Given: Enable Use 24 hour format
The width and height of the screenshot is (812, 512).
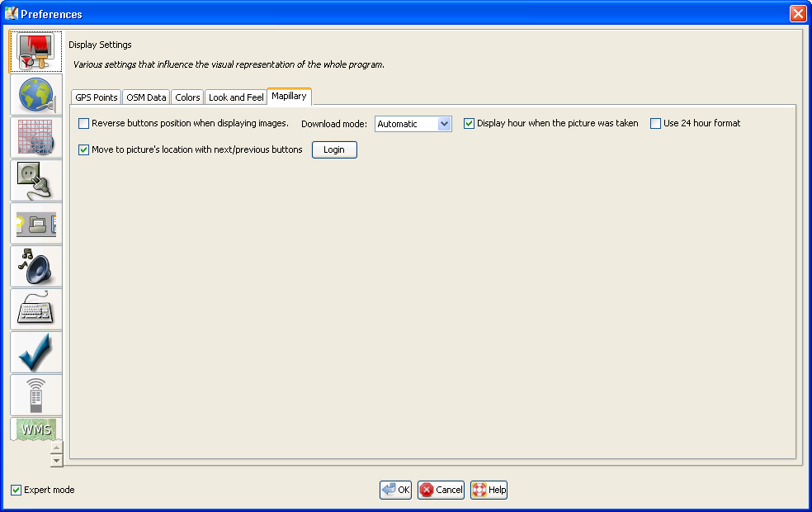Looking at the screenshot, I should pyautogui.click(x=656, y=124).
